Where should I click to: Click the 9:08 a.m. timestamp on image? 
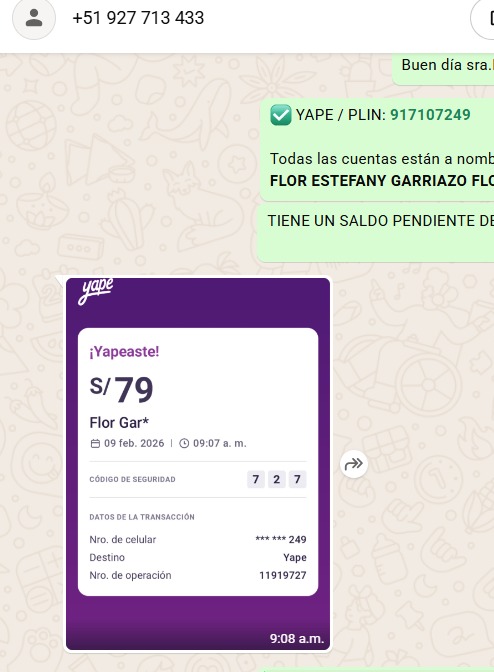point(296,639)
